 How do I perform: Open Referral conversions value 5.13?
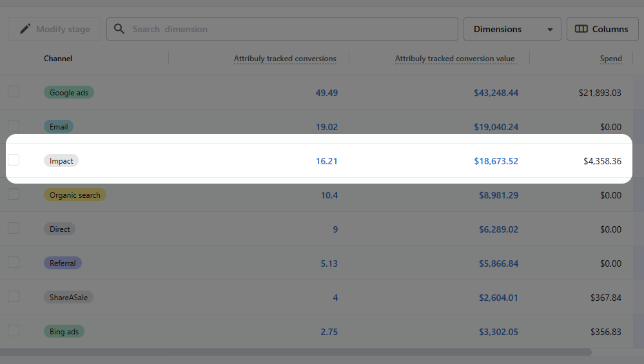point(329,263)
